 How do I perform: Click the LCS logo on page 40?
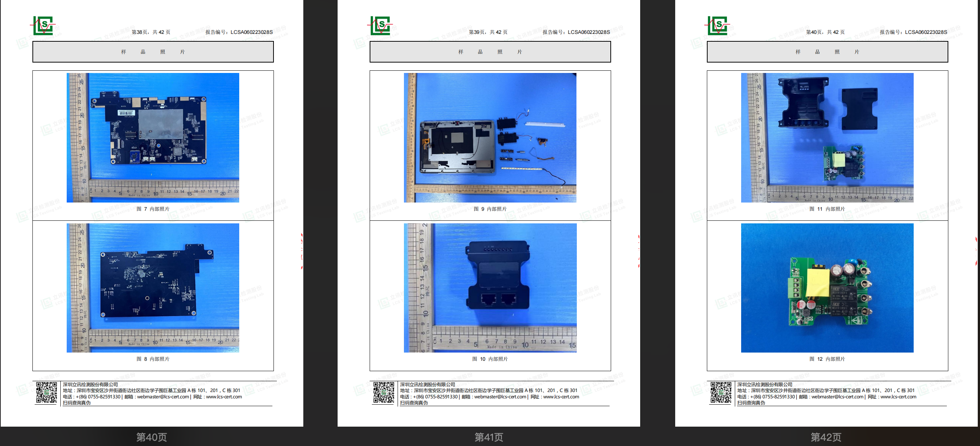coord(717,25)
